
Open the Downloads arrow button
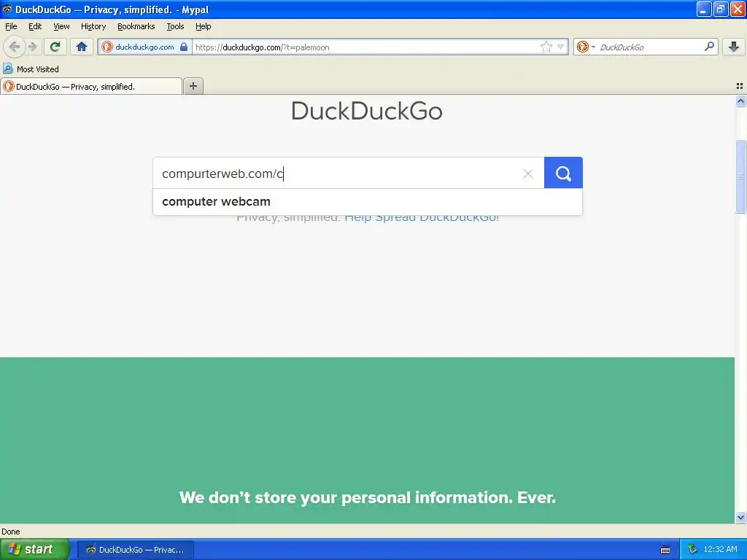pos(734,47)
